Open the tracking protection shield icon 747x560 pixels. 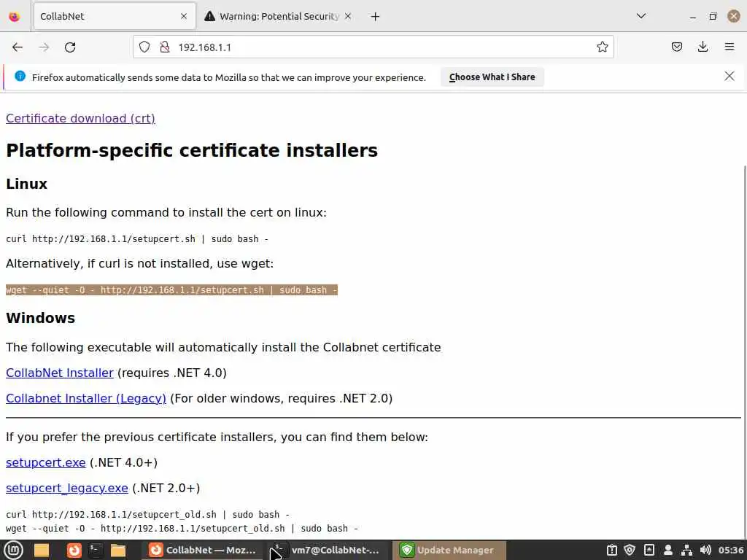click(x=144, y=47)
